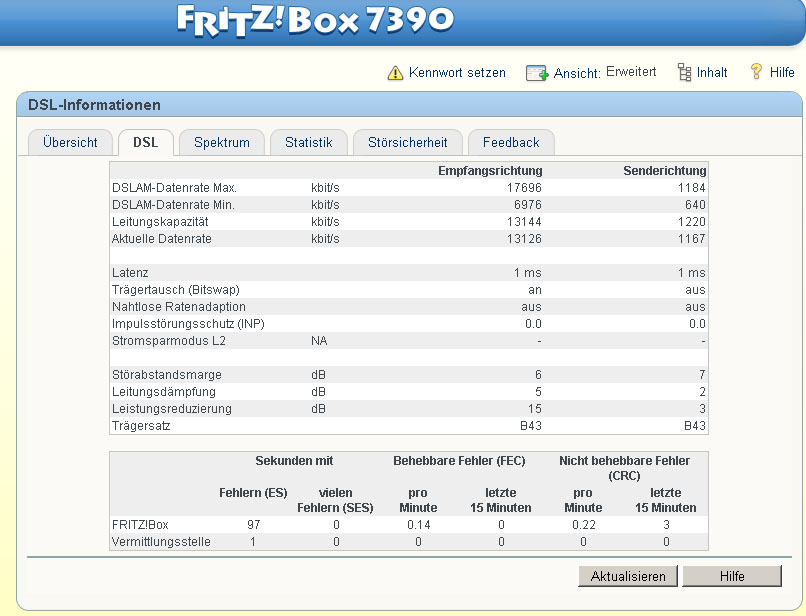Click the Vermittlungsstelle row label
Screen dimensions: 806x616
[161, 541]
